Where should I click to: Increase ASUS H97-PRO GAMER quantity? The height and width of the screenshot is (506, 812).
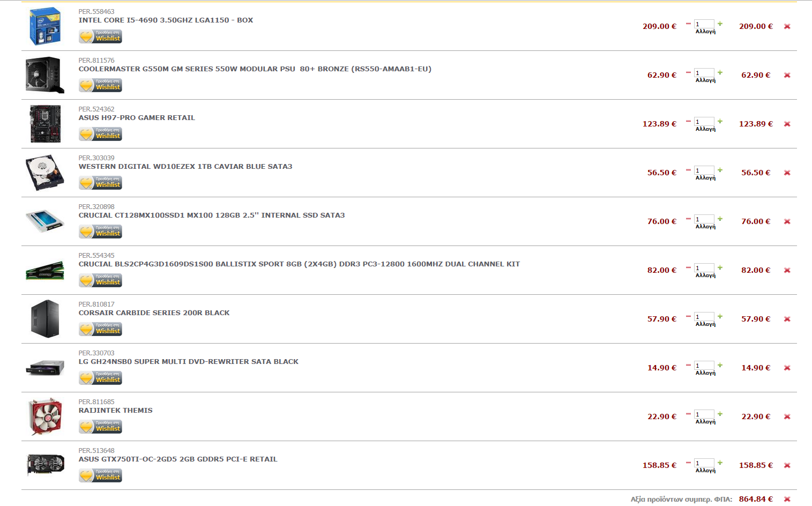(720, 121)
